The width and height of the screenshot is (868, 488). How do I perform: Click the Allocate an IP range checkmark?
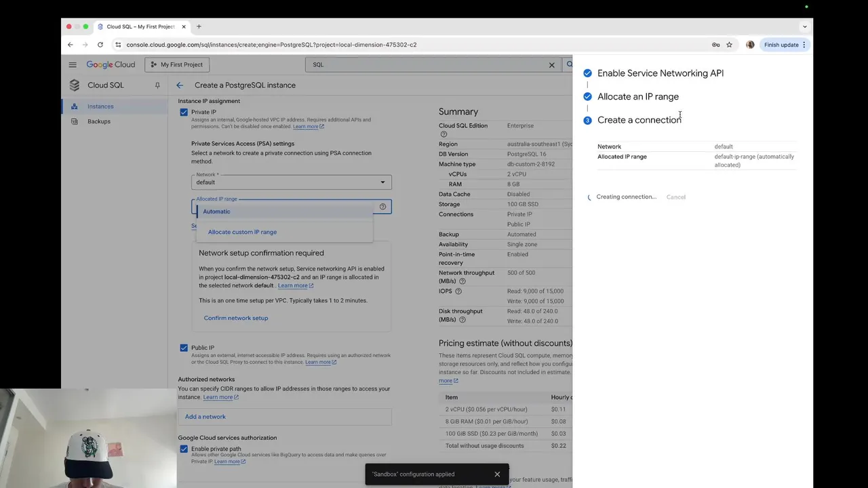click(x=587, y=97)
